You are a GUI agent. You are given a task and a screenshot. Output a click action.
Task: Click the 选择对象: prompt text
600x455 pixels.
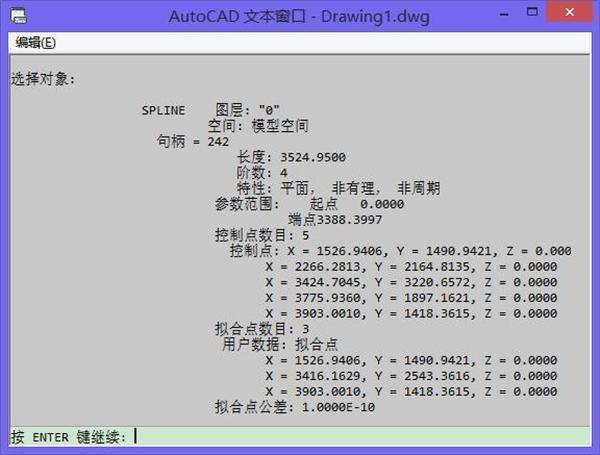43,79
